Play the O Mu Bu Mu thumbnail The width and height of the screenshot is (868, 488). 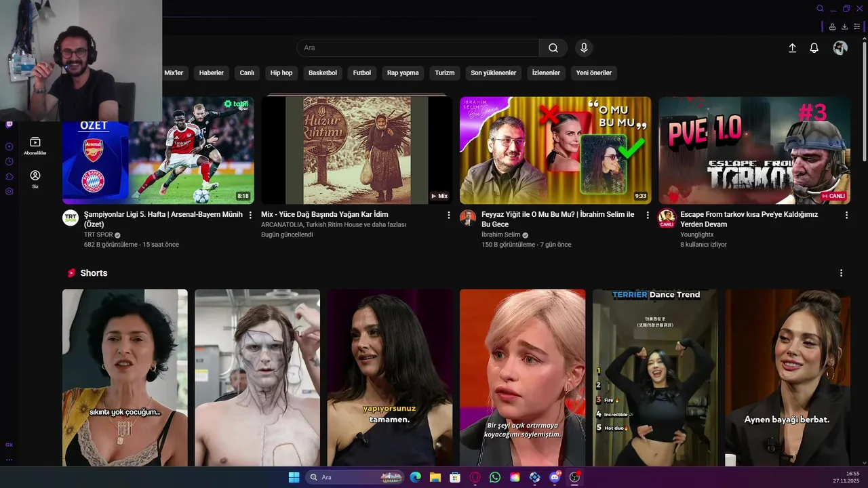click(555, 150)
